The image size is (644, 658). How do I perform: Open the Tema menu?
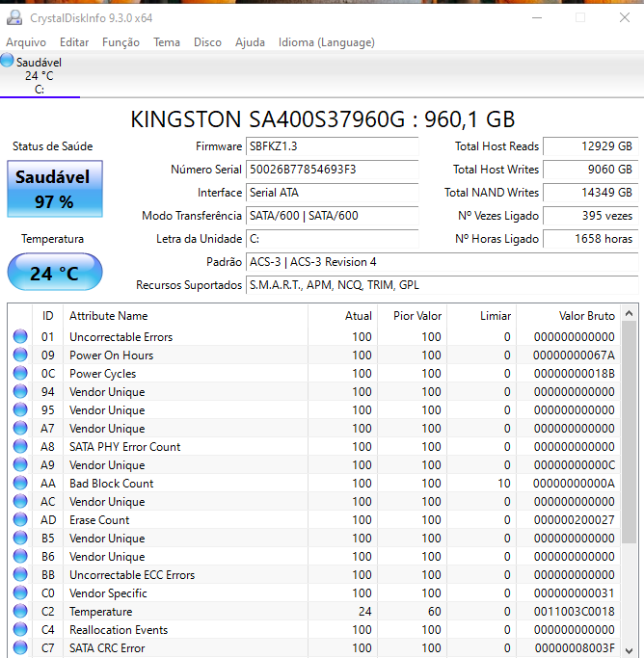(167, 42)
